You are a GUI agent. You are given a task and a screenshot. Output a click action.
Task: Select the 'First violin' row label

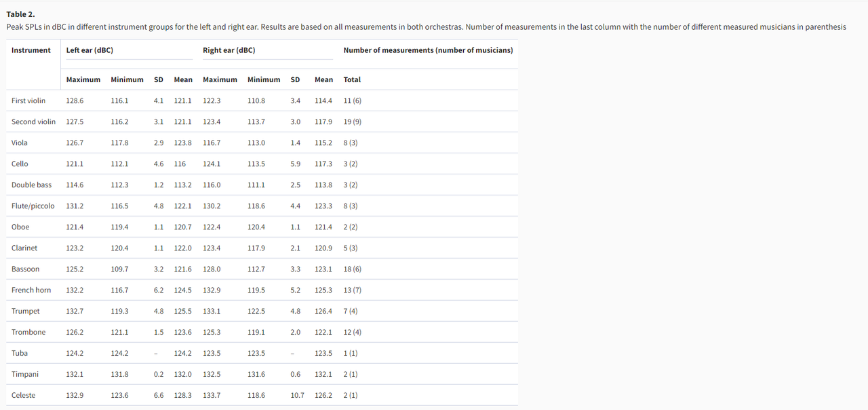[x=28, y=100]
